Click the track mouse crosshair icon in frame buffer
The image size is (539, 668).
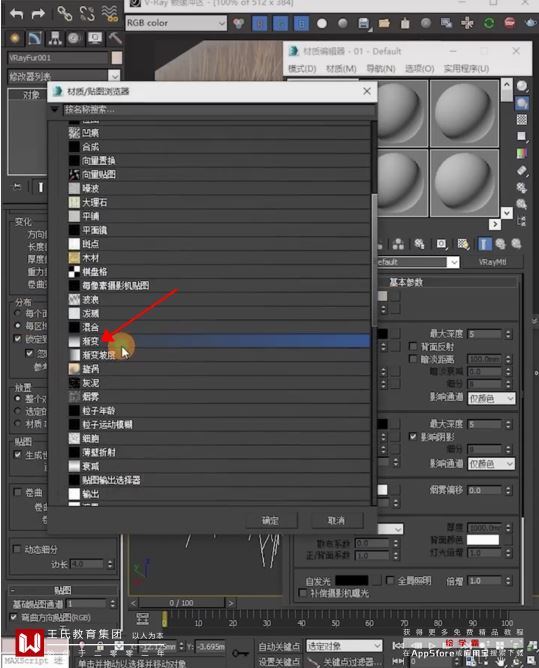[x=467, y=23]
